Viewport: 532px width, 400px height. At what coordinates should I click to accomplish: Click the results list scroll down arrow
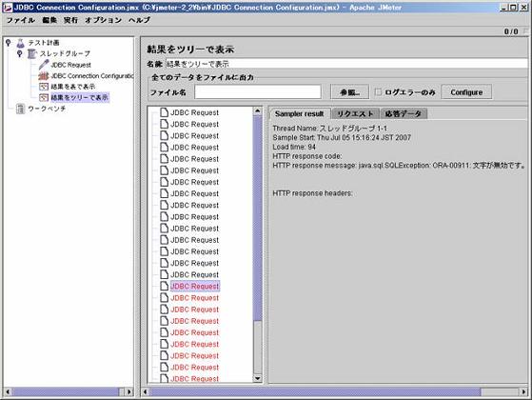tap(258, 378)
